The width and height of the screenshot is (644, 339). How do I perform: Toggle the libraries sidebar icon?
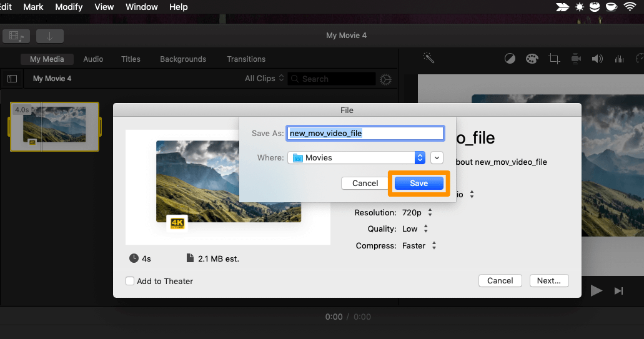(x=12, y=79)
